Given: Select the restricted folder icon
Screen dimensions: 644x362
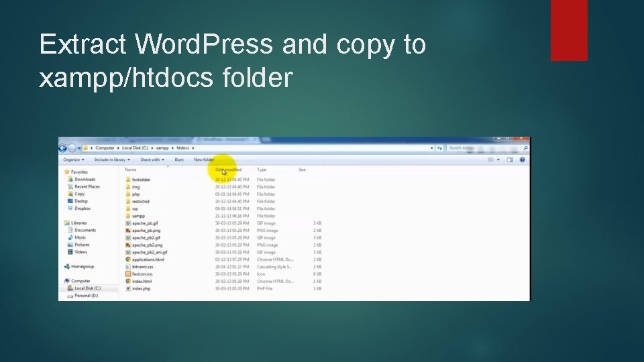Looking at the screenshot, I should click(x=127, y=202).
